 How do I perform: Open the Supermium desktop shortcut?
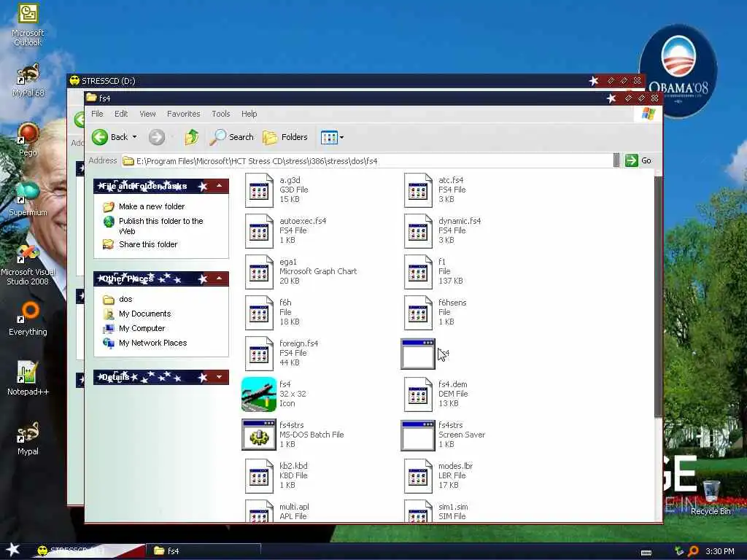pyautogui.click(x=28, y=199)
